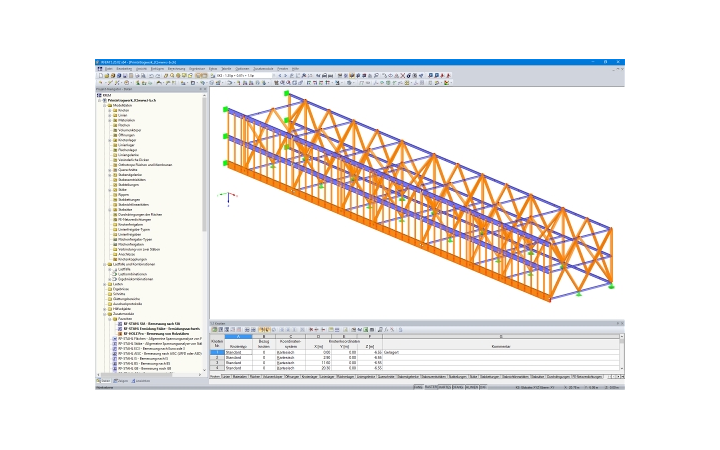Image resolution: width=720 pixels, height=450 pixels.
Task: Select Lastkombinationen in the navigator tree
Action: (132, 275)
